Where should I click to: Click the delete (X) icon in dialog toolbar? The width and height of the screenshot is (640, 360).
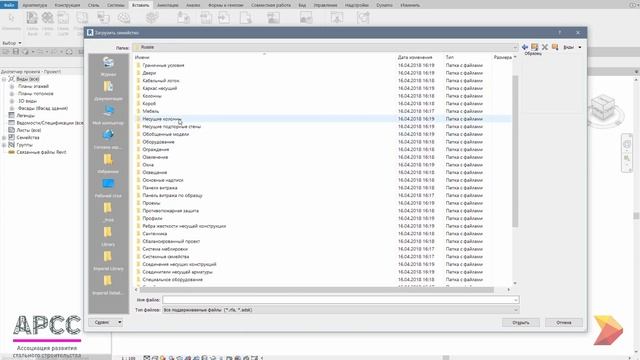[x=544, y=47]
